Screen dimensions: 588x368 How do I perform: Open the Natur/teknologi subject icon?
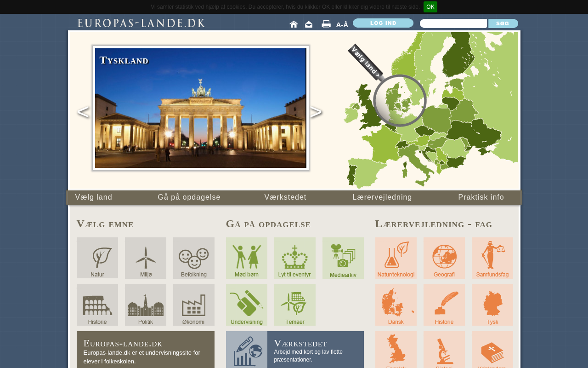(x=396, y=258)
